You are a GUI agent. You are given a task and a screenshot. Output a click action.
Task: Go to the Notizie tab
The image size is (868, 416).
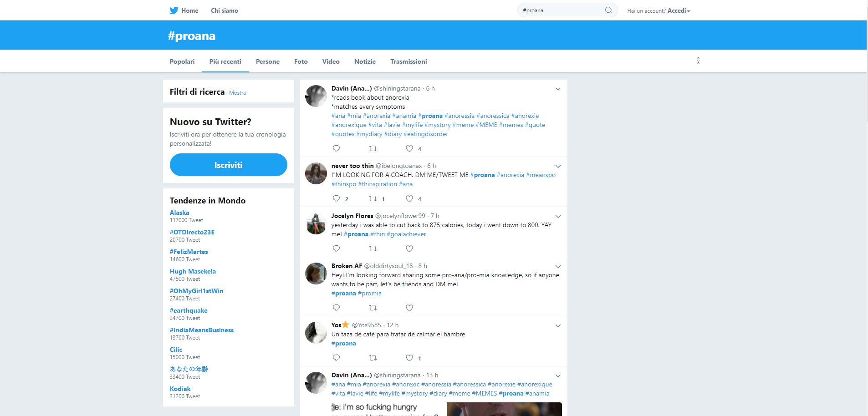tap(365, 61)
